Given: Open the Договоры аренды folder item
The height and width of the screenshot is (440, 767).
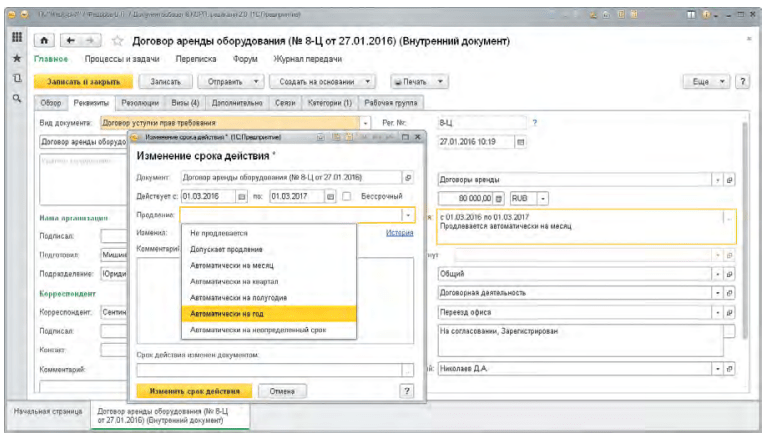Looking at the screenshot, I should coord(729,180).
